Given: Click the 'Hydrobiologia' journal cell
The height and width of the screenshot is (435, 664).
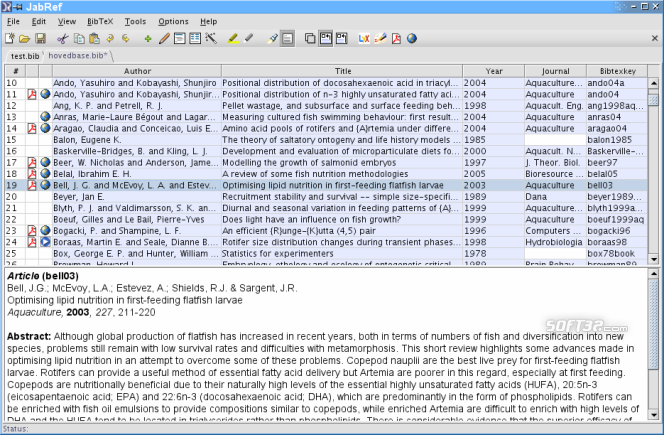Looking at the screenshot, I should pos(555,242).
